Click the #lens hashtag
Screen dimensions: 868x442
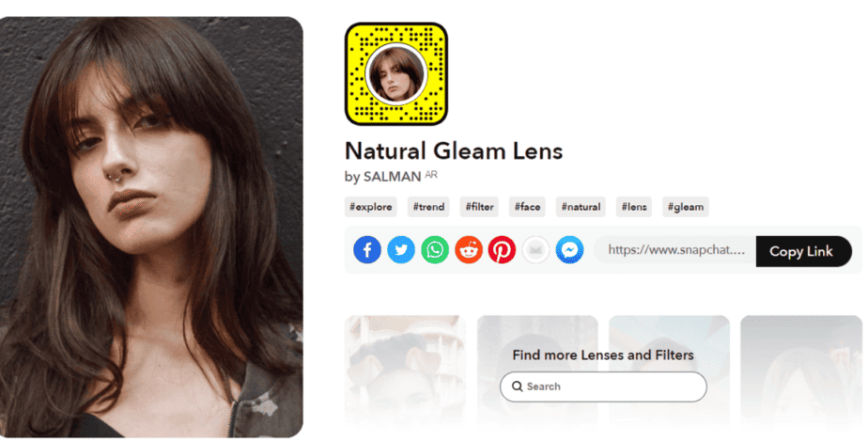(634, 207)
